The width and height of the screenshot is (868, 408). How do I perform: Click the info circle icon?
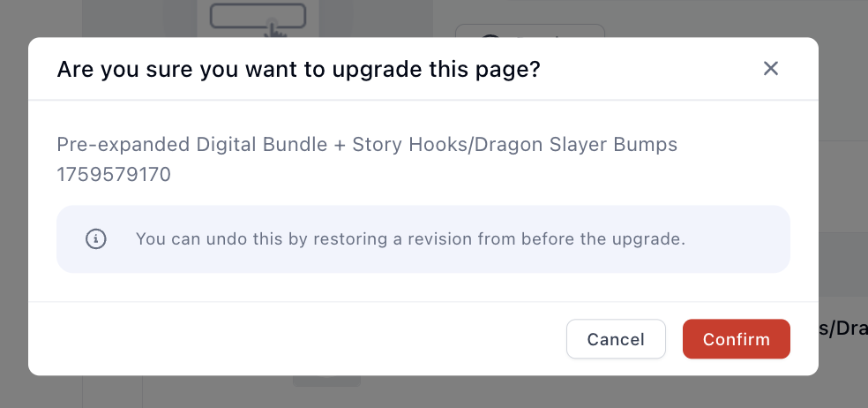click(96, 238)
